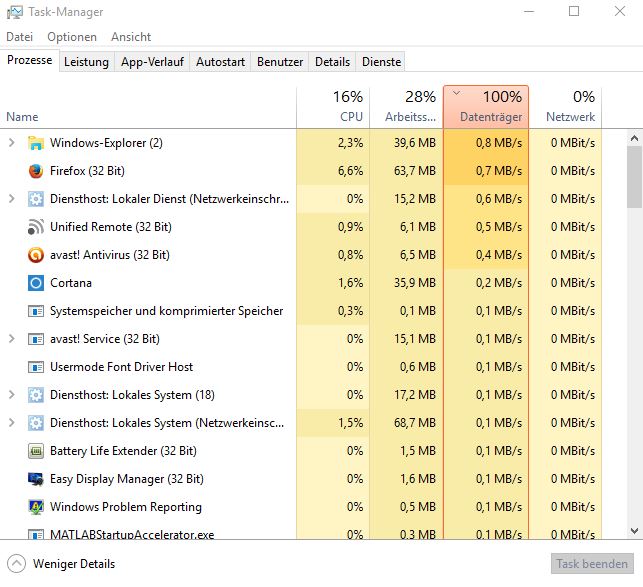Expand the Windows-Explorer (2) process group
The image size is (643, 587).
pyautogui.click(x=11, y=143)
